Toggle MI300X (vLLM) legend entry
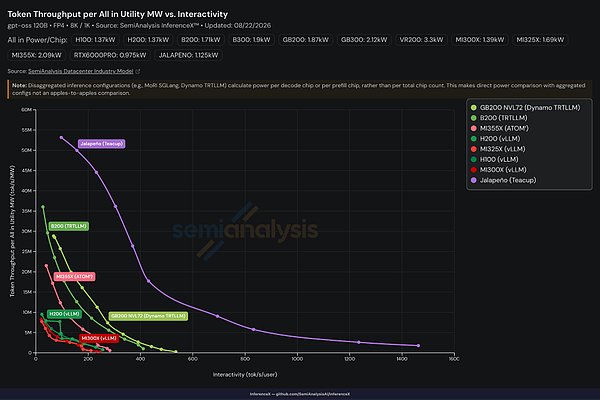 [x=499, y=170]
